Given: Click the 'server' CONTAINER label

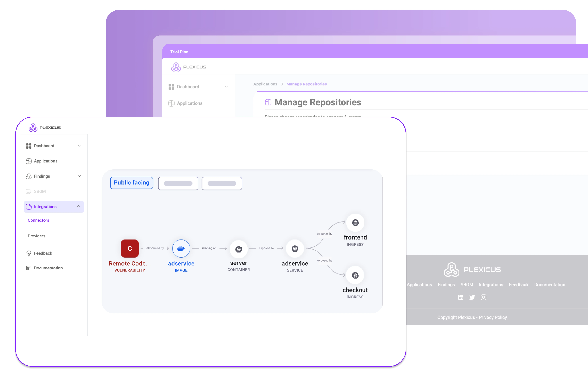Looking at the screenshot, I should point(239,263).
